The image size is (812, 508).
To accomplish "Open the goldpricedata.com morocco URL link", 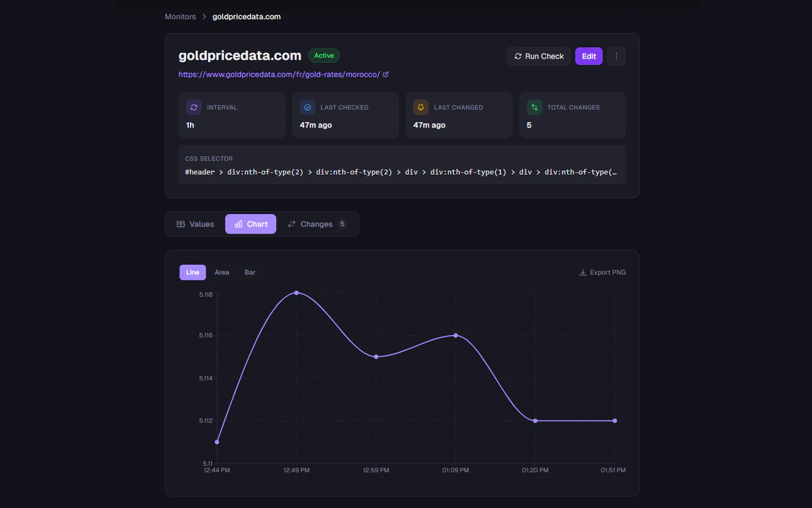I will [x=279, y=74].
